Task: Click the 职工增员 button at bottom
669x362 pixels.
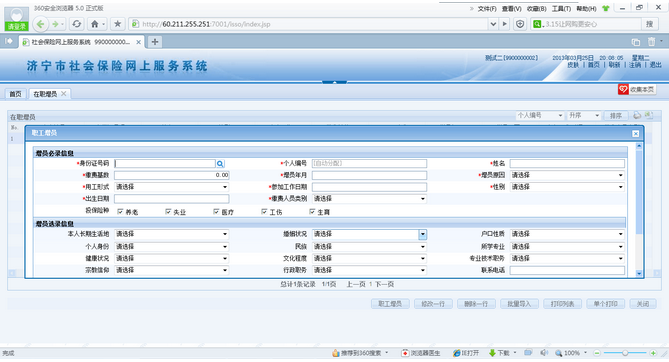Action: pos(390,304)
